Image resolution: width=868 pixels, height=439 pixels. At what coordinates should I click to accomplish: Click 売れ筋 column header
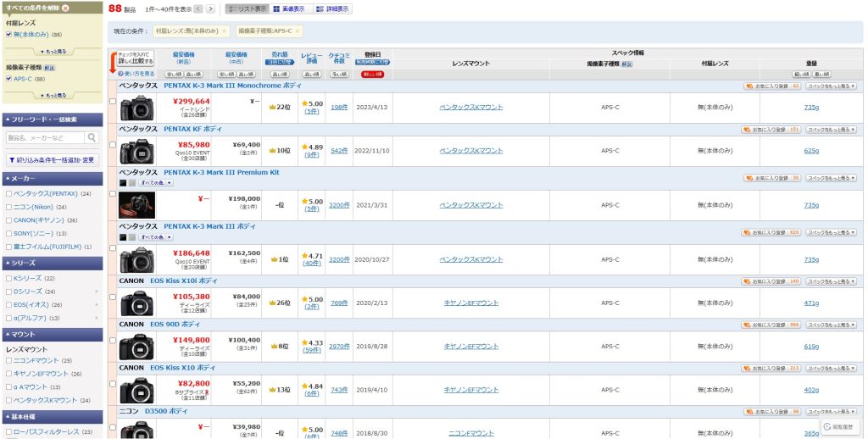coord(280,55)
